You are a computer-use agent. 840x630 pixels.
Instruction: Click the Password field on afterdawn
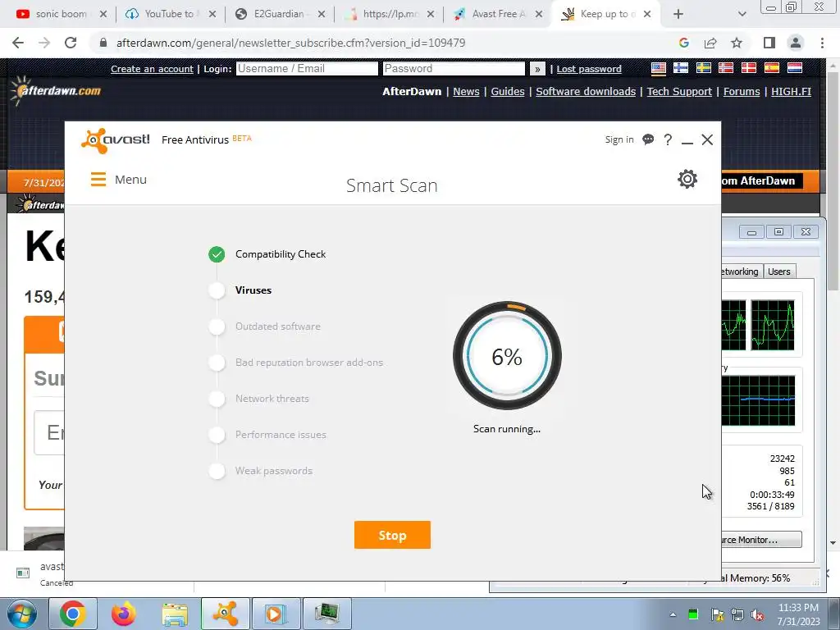pyautogui.click(x=454, y=69)
